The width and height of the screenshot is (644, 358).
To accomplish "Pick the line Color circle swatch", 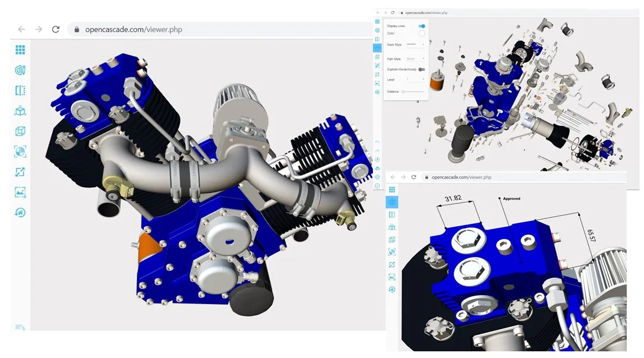I will [422, 33].
